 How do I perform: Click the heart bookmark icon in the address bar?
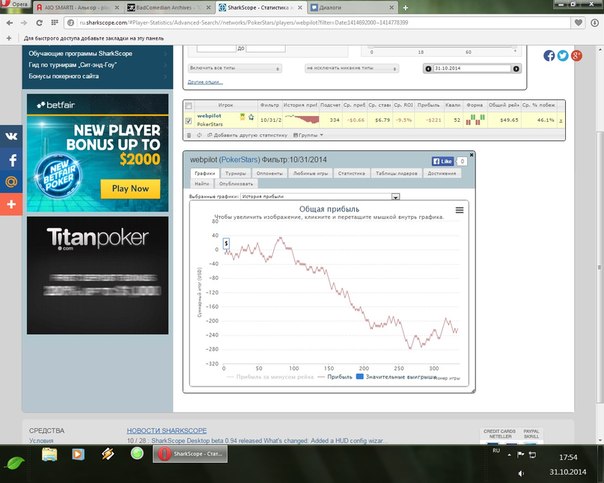tap(578, 23)
